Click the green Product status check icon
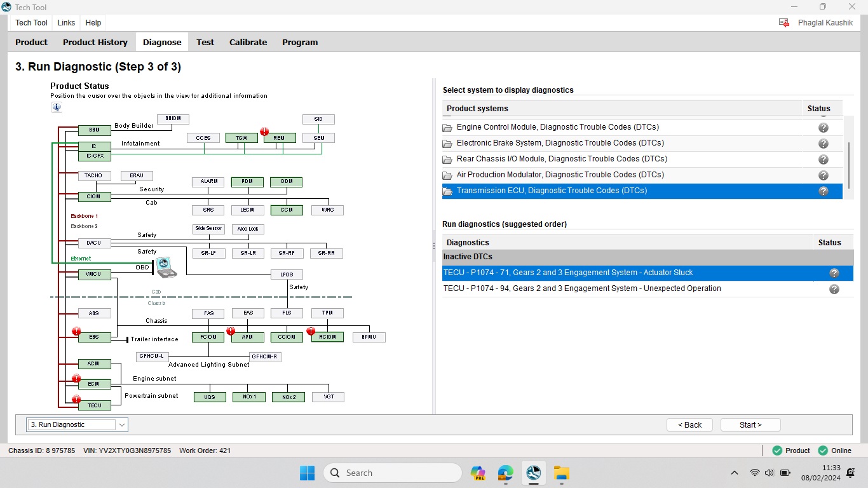Viewport: 868px width, 488px height. pos(776,451)
